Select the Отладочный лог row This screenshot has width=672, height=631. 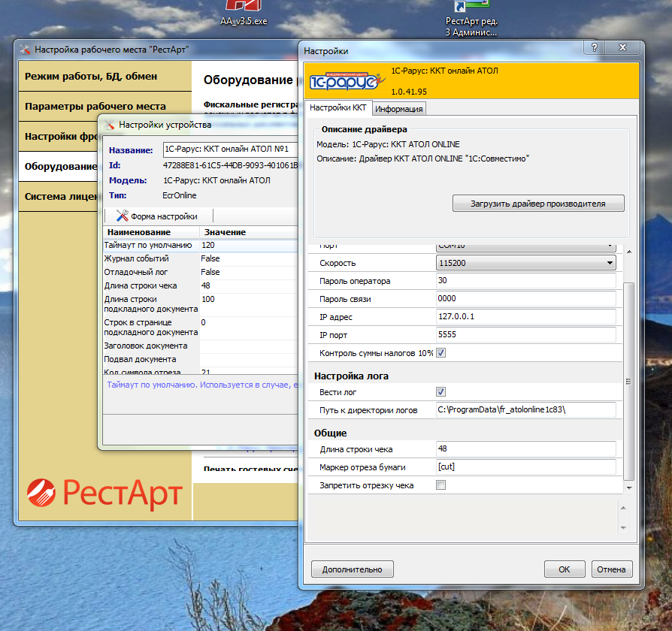(x=201, y=272)
